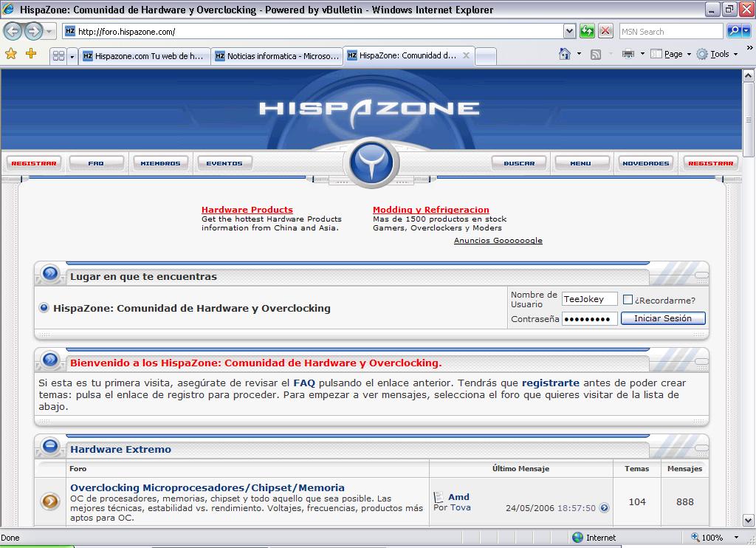Click the browser Back arrow button

13,32
